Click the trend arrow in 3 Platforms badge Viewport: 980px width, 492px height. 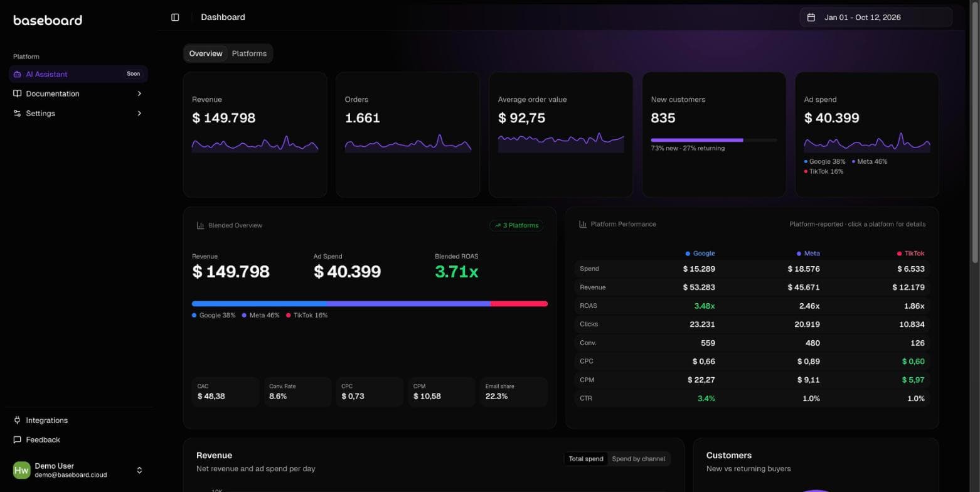[x=498, y=225]
